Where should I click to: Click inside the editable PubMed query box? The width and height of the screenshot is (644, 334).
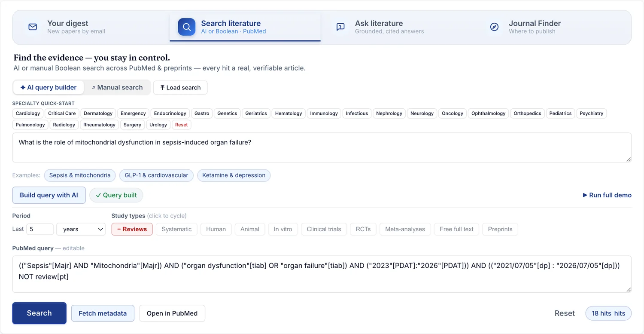(322, 274)
